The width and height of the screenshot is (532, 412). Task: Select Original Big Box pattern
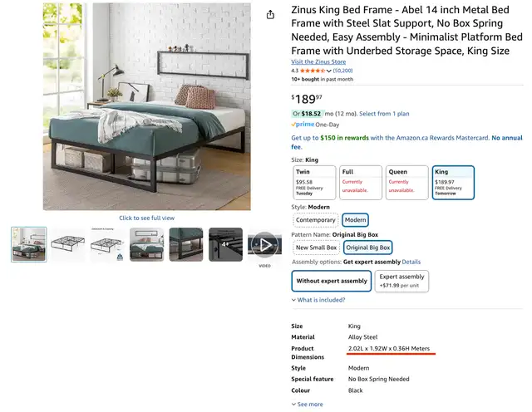[368, 248]
